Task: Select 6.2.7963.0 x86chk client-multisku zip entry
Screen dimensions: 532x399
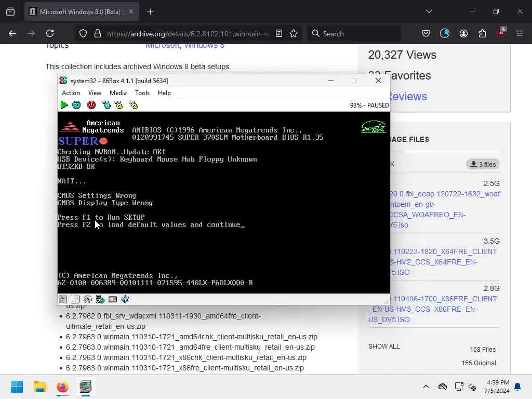Action: [187, 357]
